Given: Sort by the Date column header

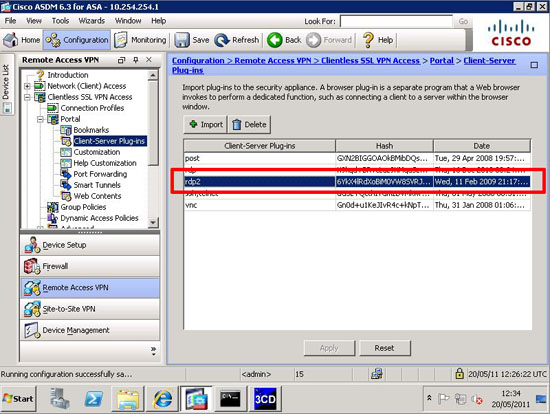Looking at the screenshot, I should pyautogui.click(x=482, y=146).
